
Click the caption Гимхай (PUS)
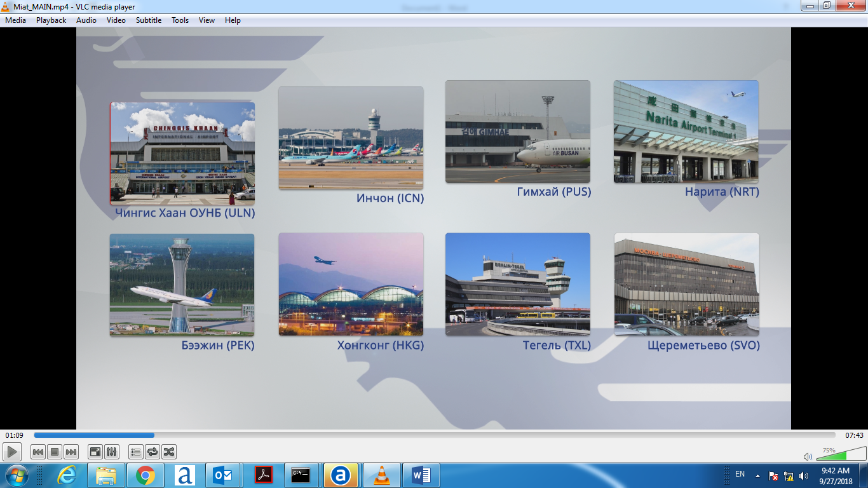(554, 192)
